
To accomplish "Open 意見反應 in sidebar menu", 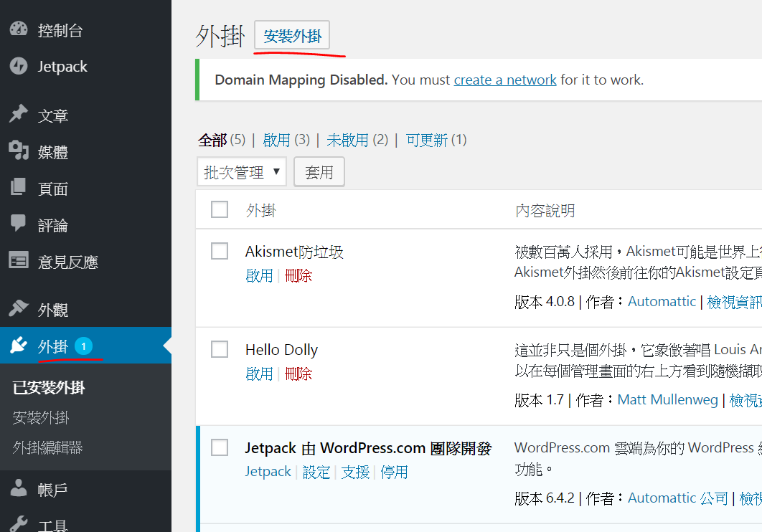I will coord(68,262).
